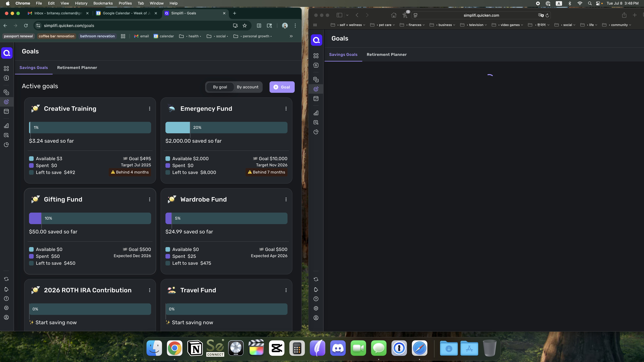This screenshot has width=644, height=362.
Task: Bookmark the page with the star icon
Action: click(245, 25)
